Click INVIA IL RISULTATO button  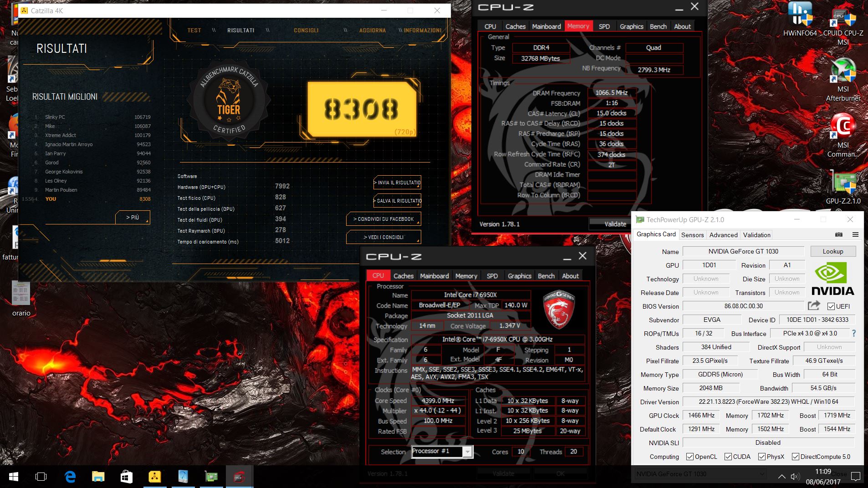pos(397,183)
